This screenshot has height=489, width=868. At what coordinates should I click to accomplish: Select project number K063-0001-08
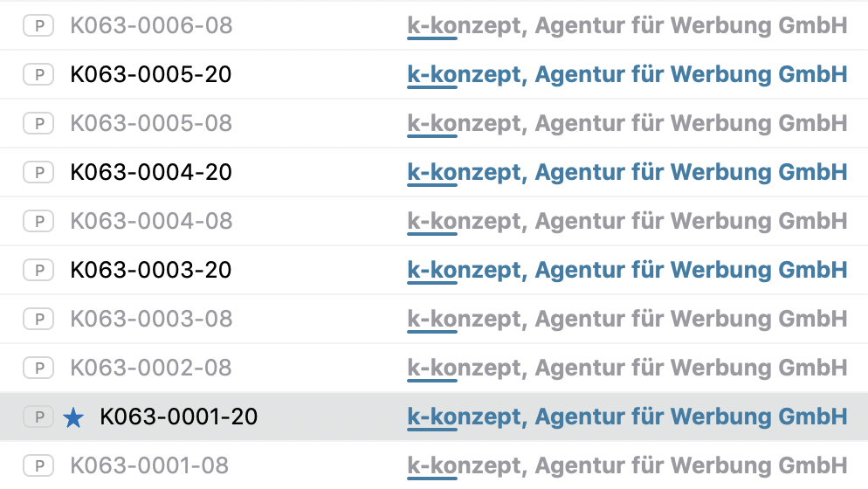click(151, 466)
